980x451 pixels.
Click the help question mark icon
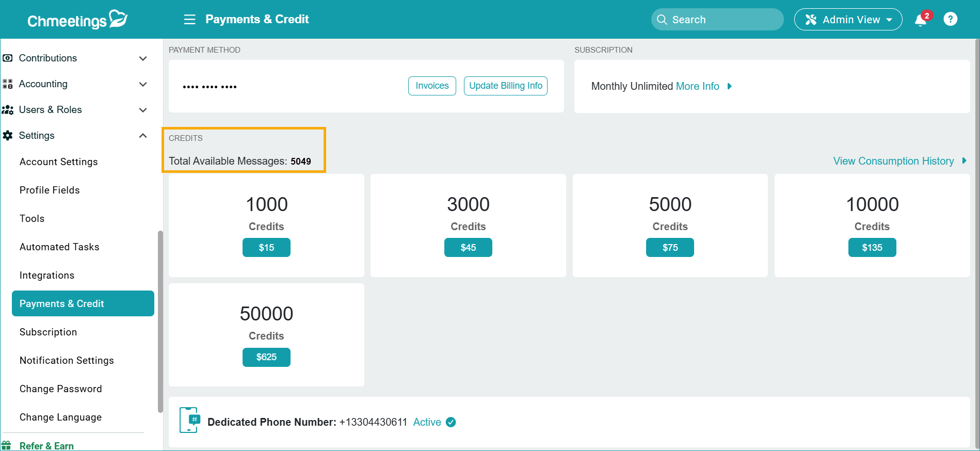click(x=950, y=19)
